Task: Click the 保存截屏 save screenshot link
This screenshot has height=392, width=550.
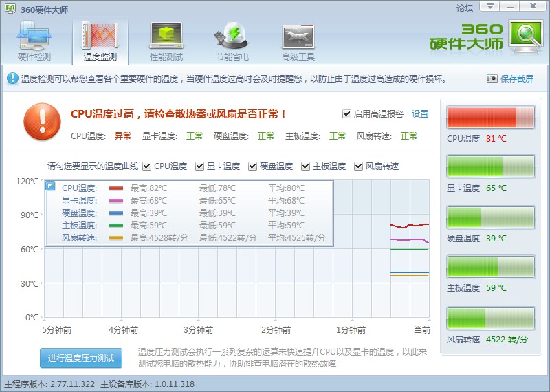Action: [x=517, y=78]
